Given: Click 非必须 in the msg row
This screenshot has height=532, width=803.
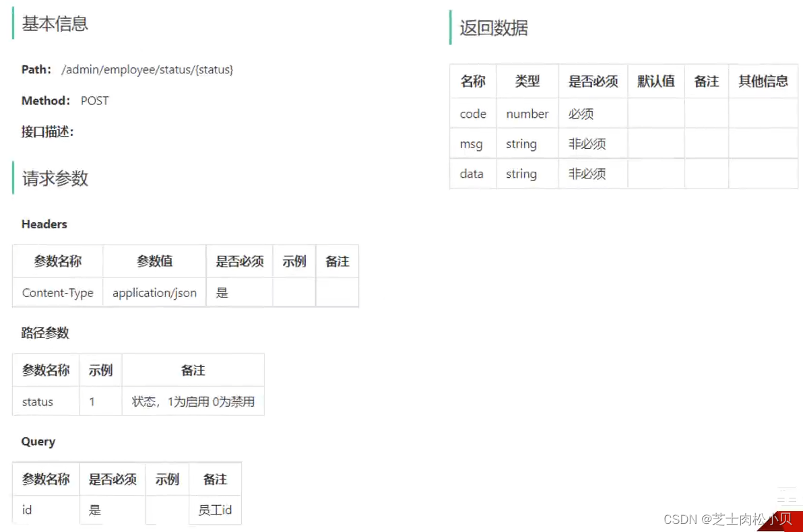Looking at the screenshot, I should 587,144.
